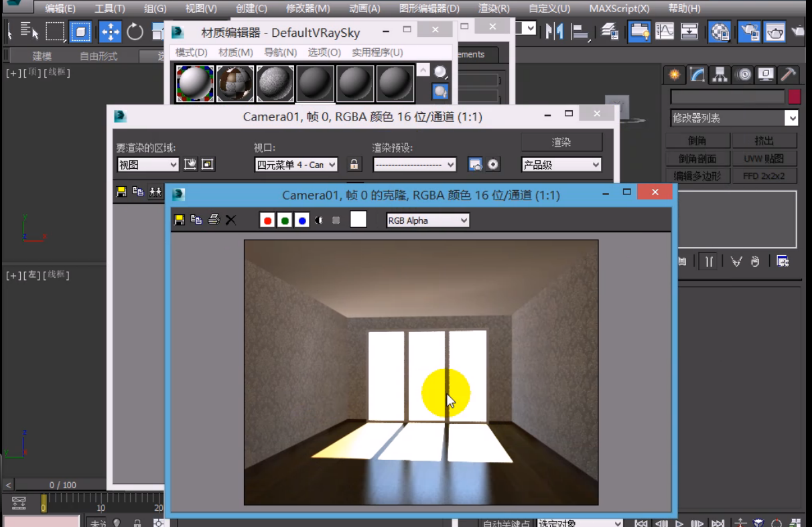
Task: Clear the cloned frame buffer with X
Action: [230, 220]
